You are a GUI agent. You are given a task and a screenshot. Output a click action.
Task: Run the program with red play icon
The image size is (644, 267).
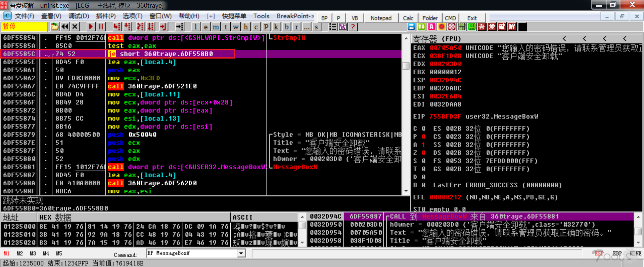(91, 27)
